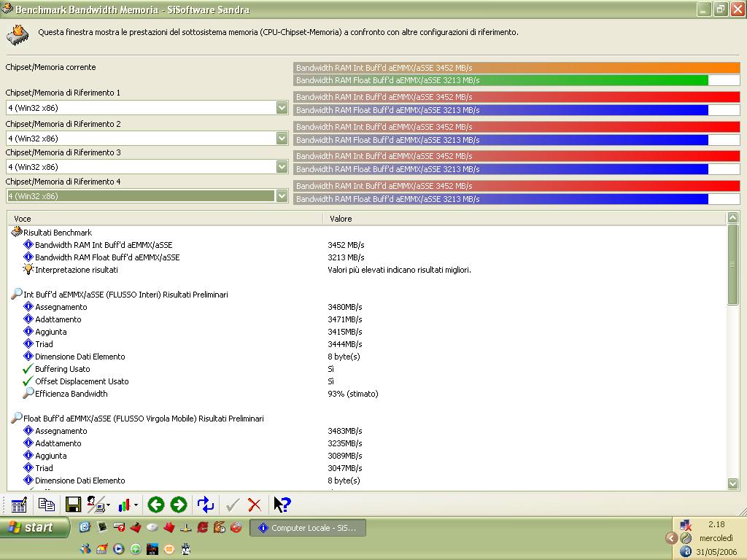This screenshot has width=747, height=560.
Task: Click the 93% (stimato) efficiency value
Action: 353,393
